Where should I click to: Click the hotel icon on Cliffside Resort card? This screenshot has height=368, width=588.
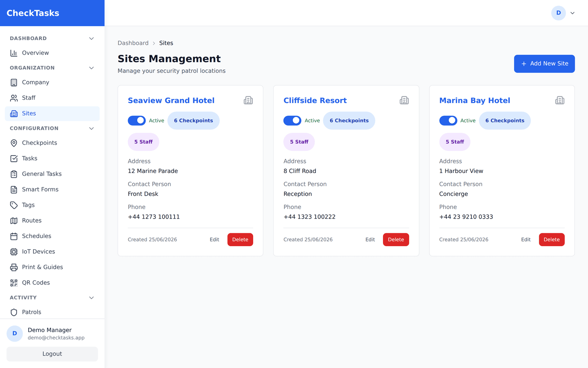coord(404,100)
